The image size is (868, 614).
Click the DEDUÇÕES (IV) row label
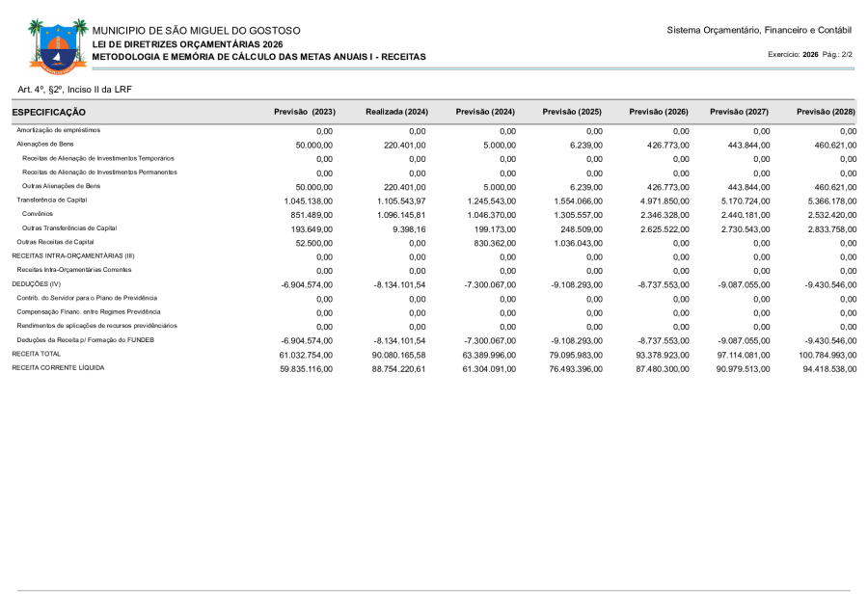pos(36,284)
